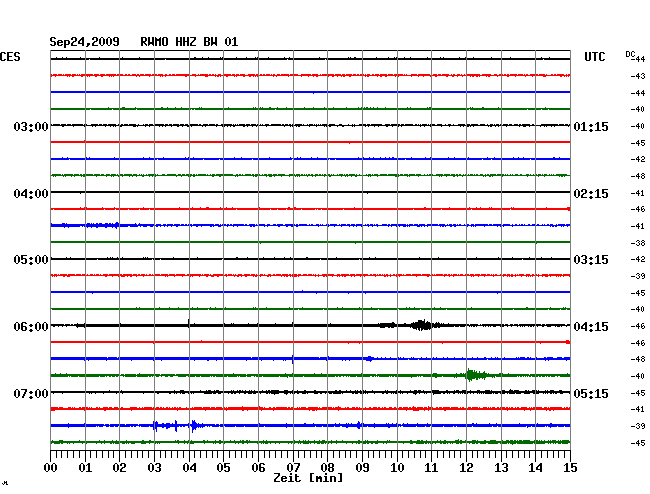The width and height of the screenshot is (650, 494).
Task: Click the DC offset value -43
Action: pyautogui.click(x=638, y=76)
